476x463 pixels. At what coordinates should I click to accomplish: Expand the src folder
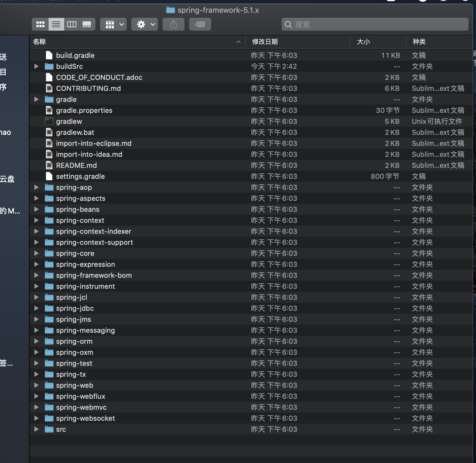(36, 429)
